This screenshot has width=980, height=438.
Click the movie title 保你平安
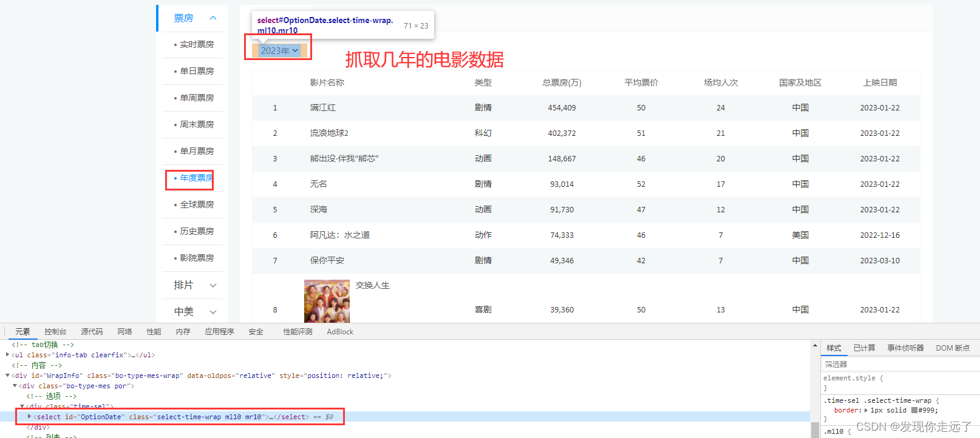tap(327, 261)
